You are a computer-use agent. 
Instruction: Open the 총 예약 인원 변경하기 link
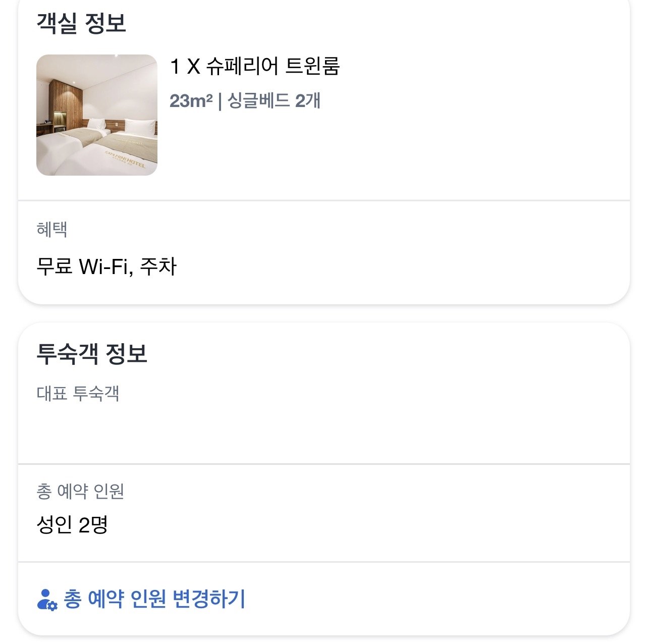click(154, 599)
